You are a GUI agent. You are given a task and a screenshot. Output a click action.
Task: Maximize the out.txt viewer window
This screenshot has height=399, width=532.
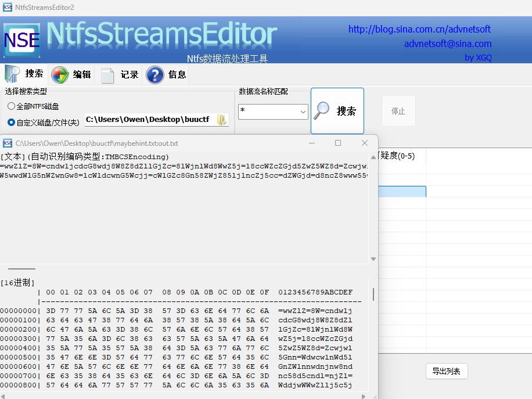click(338, 143)
